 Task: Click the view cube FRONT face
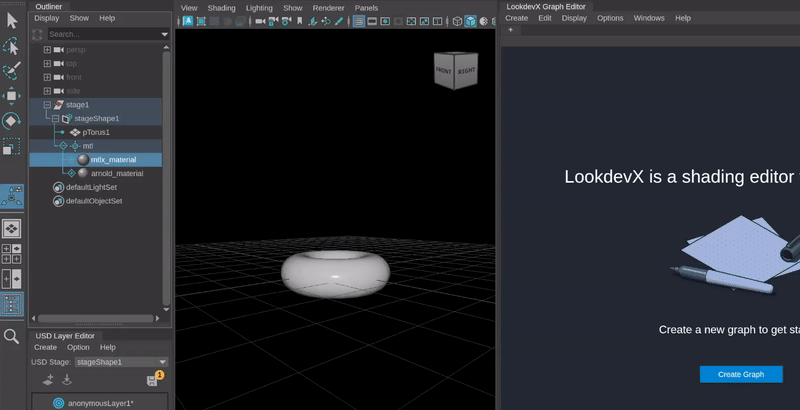pyautogui.click(x=444, y=70)
